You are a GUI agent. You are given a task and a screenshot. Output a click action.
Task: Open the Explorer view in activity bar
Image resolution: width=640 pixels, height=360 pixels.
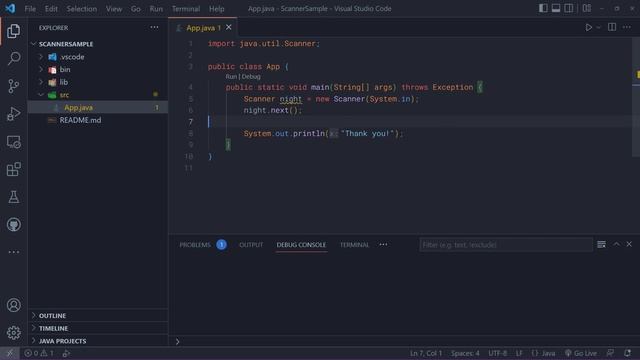(x=13, y=31)
